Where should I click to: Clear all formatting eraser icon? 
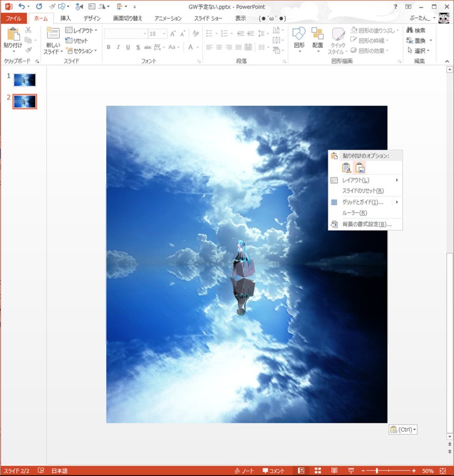pos(196,33)
